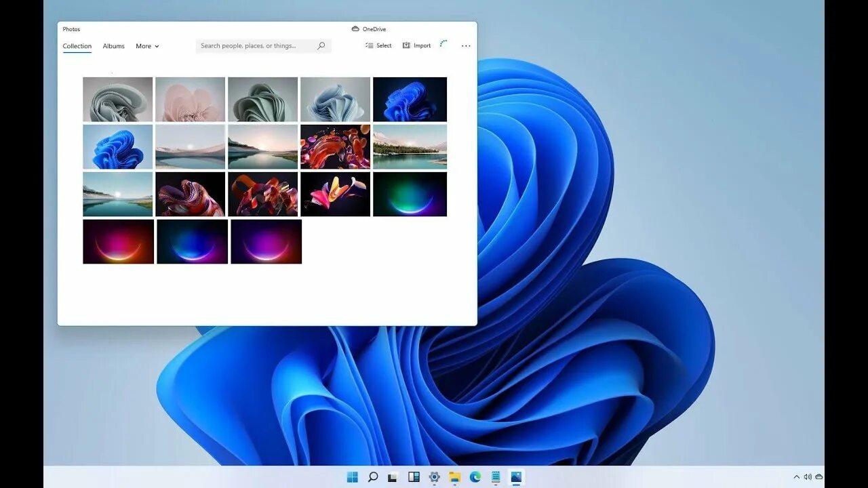868x488 pixels.
Task: Switch to the Collection tab
Action: pyautogui.click(x=77, y=46)
